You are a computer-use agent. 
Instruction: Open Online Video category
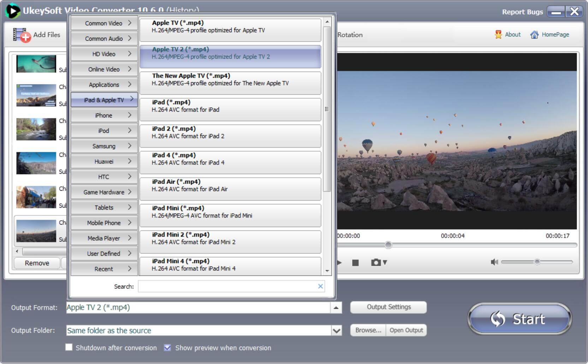pyautogui.click(x=104, y=69)
